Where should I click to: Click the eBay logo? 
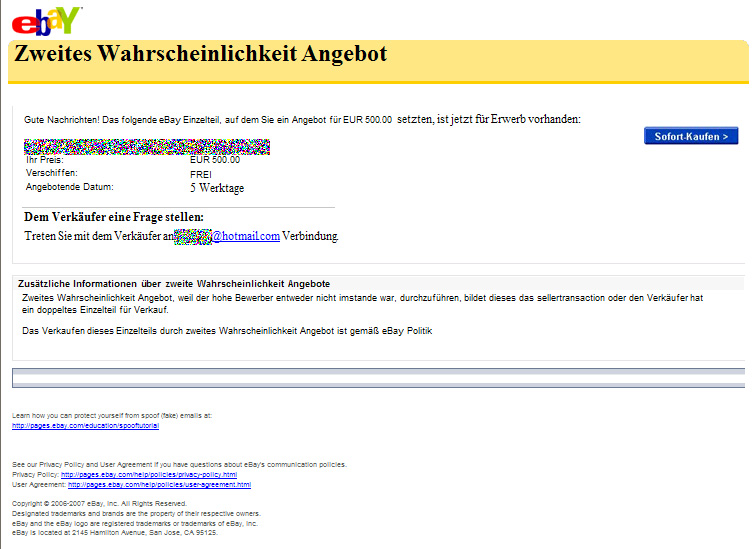(47, 19)
